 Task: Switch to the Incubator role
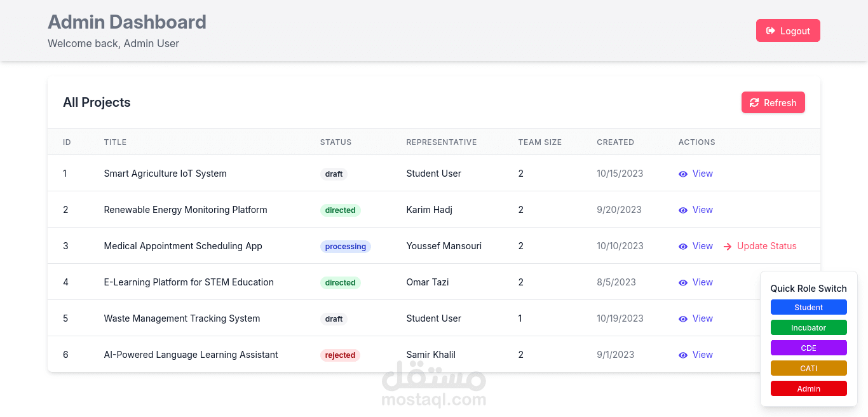click(x=808, y=328)
